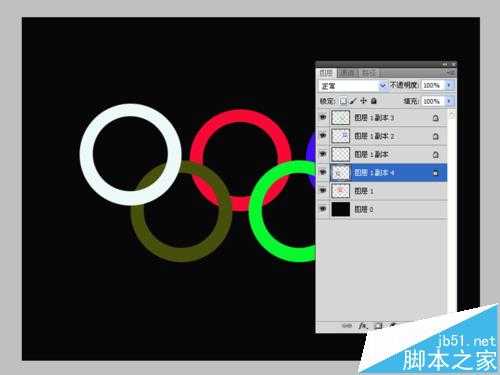Enable lock position cross-arrows option
The height and width of the screenshot is (375, 500).
[364, 101]
